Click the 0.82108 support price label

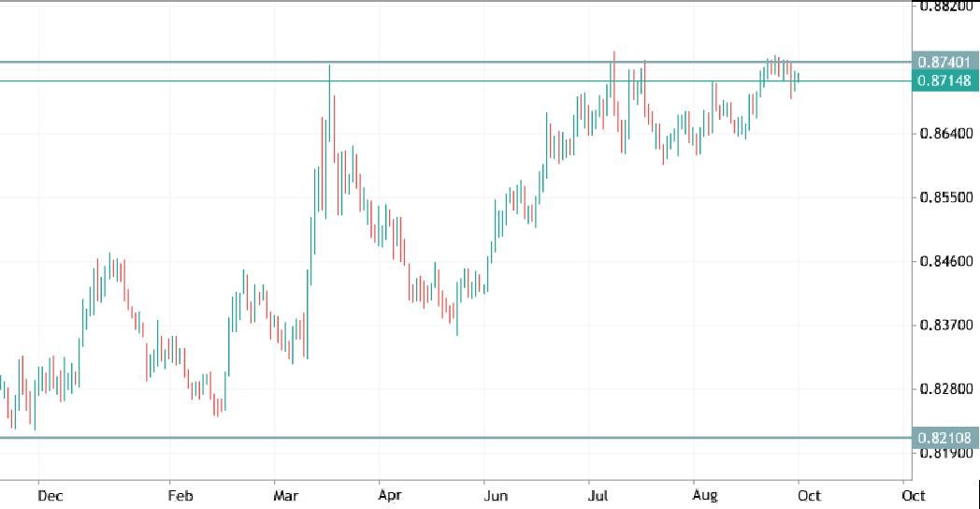tap(944, 437)
